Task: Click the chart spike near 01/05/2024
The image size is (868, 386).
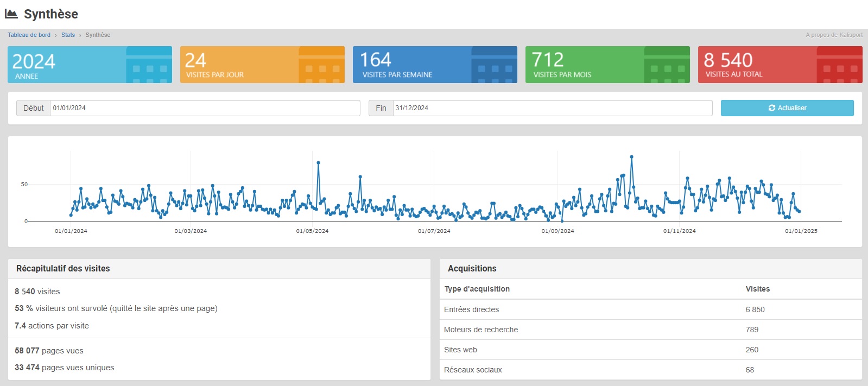Action: click(318, 163)
